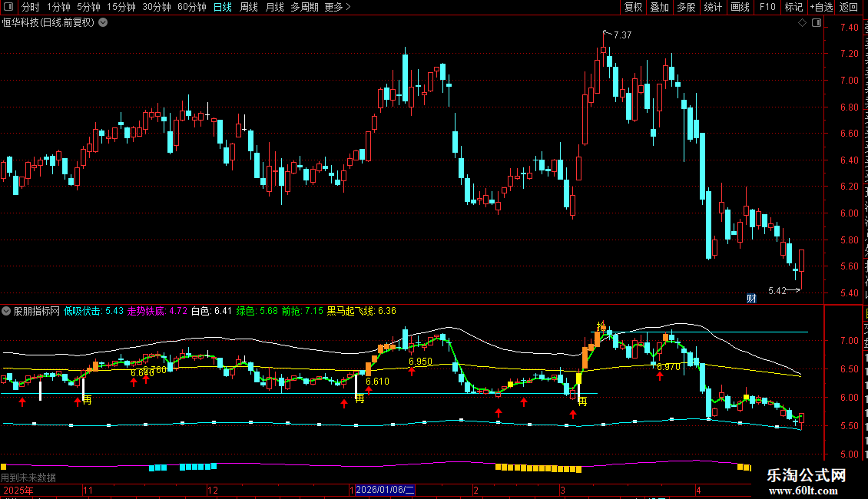The width and height of the screenshot is (868, 499).
Task: Click the 7.37 high price label
Action: click(622, 35)
